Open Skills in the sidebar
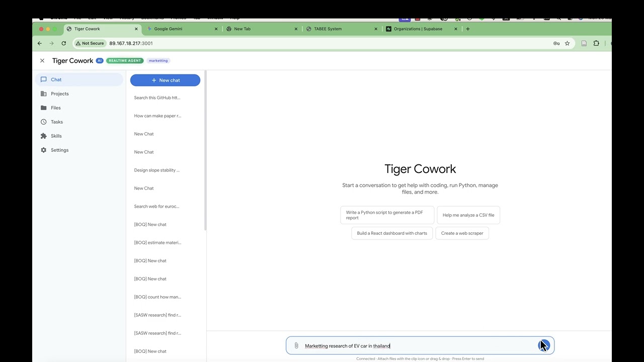The image size is (644, 362). 79,136
